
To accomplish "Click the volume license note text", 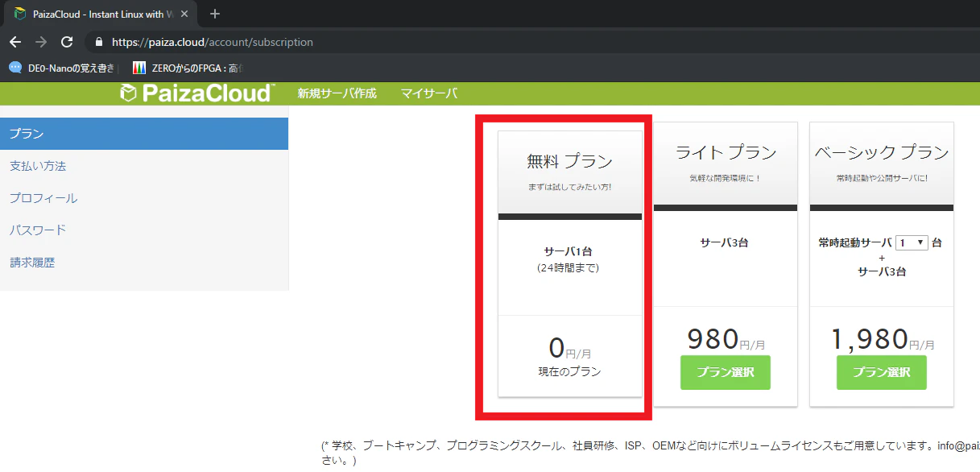I will 650,453.
